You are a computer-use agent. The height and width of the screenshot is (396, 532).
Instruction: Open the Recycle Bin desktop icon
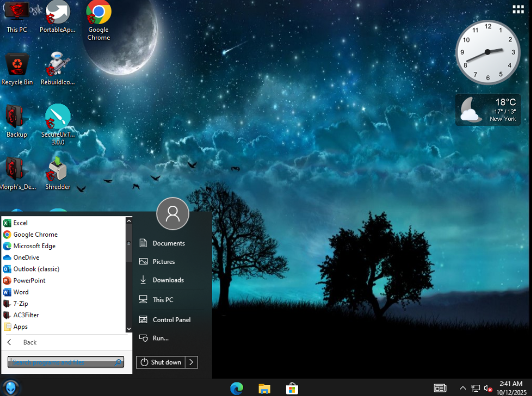17,68
